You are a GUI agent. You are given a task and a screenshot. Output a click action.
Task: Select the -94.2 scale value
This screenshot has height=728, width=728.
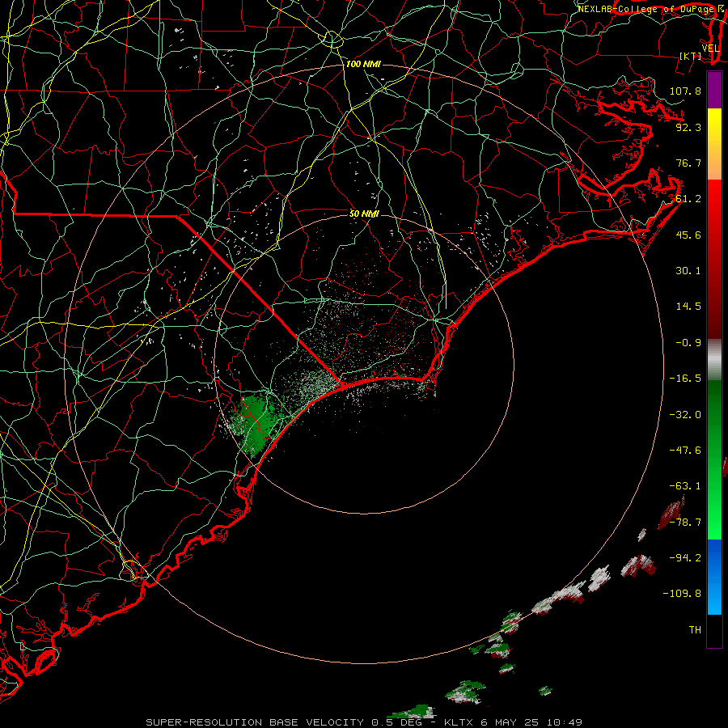(x=685, y=558)
